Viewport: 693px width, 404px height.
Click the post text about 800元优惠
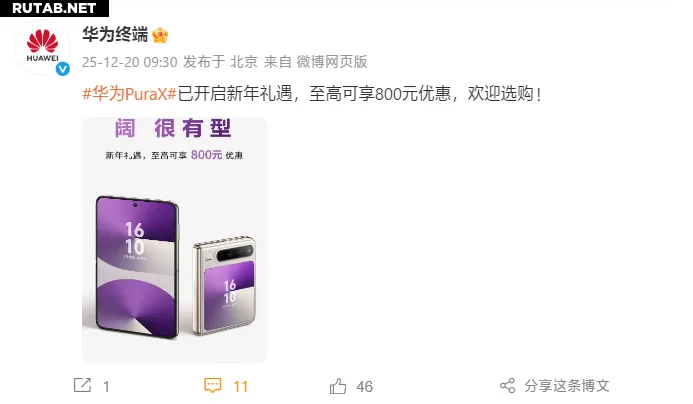coord(360,94)
